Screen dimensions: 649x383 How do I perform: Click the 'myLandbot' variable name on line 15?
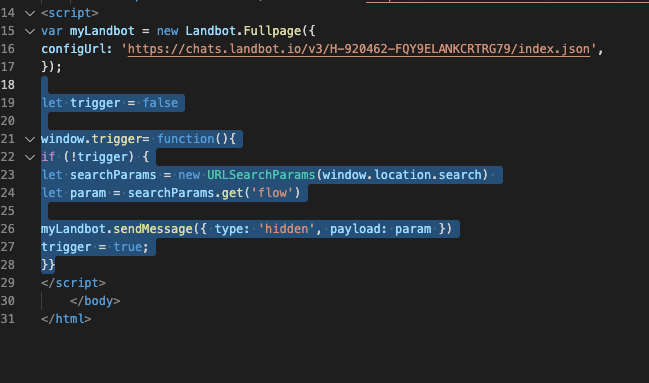tap(102, 31)
